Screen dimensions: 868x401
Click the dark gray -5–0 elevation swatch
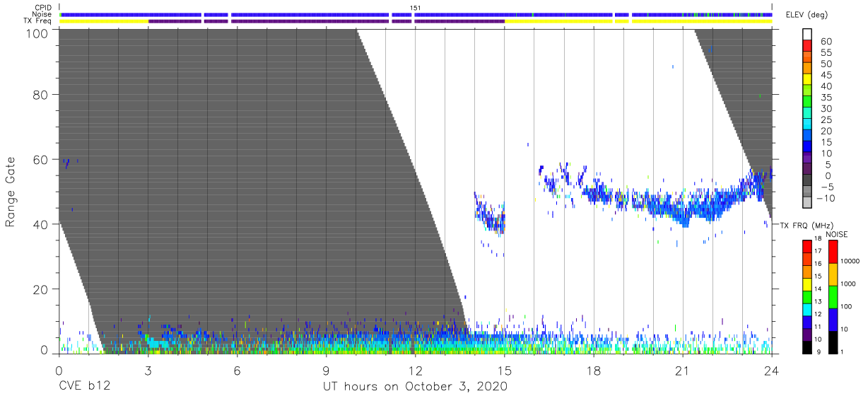(x=807, y=181)
